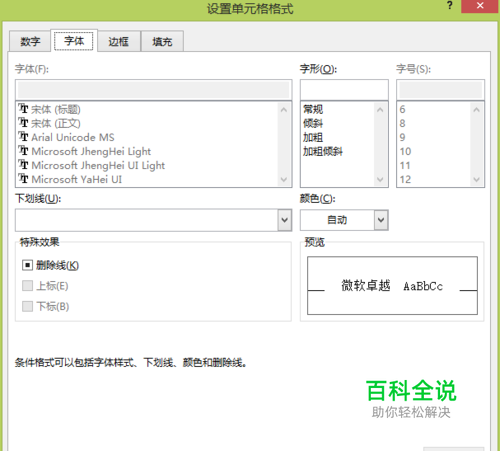Image resolution: width=500 pixels, height=451 pixels.
Task: Click TrueType icon beside Arial Unicode MS
Action: (x=23, y=137)
